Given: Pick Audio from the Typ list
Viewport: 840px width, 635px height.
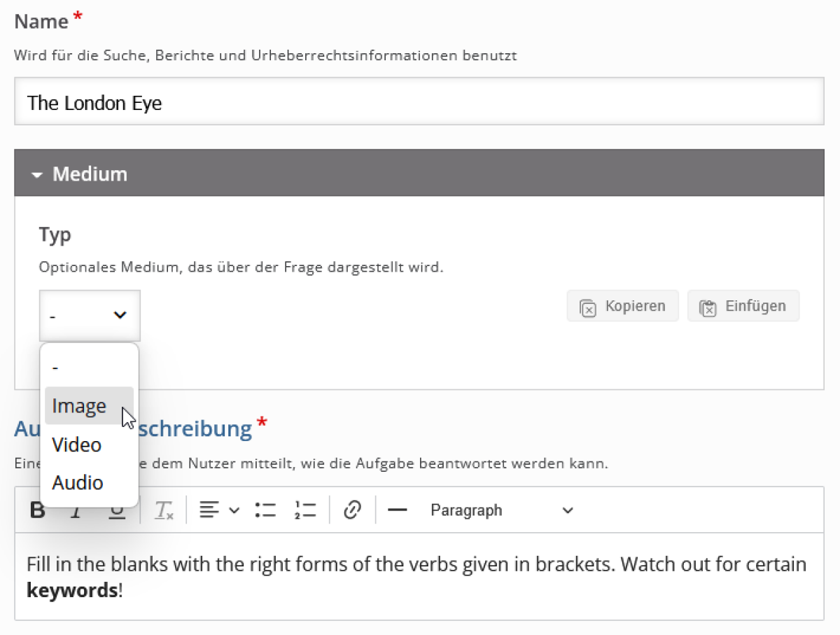Looking at the screenshot, I should point(78,482).
